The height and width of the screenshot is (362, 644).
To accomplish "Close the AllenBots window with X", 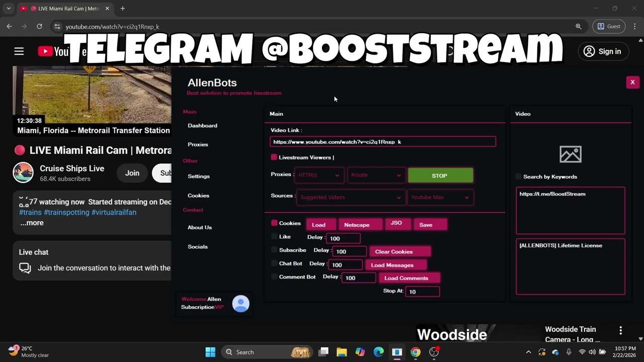I will pos(632,82).
